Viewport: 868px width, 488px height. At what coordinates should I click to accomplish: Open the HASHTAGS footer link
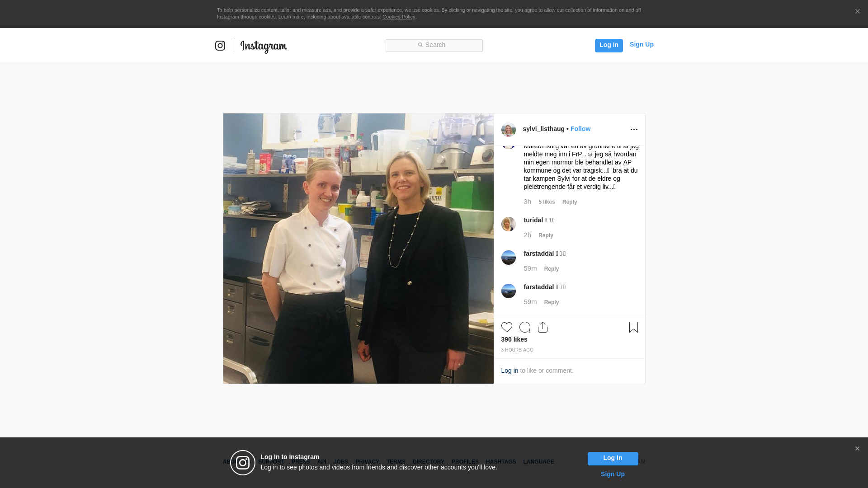point(501,462)
